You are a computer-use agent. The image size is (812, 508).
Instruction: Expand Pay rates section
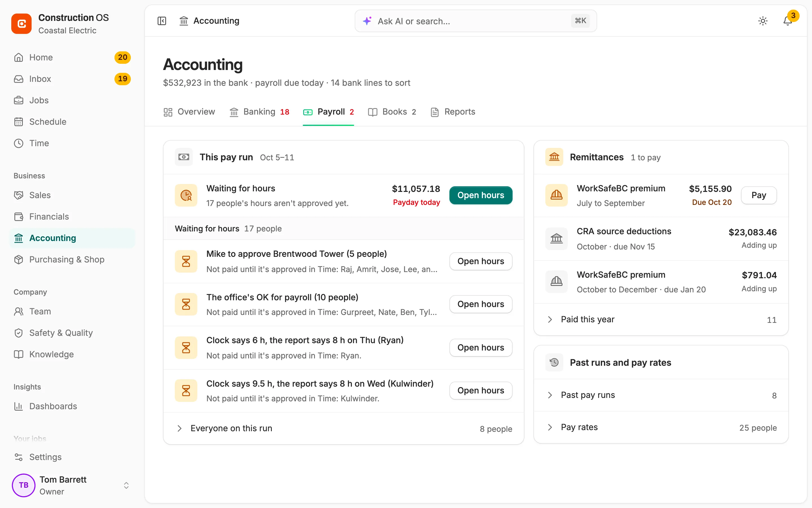point(661,427)
